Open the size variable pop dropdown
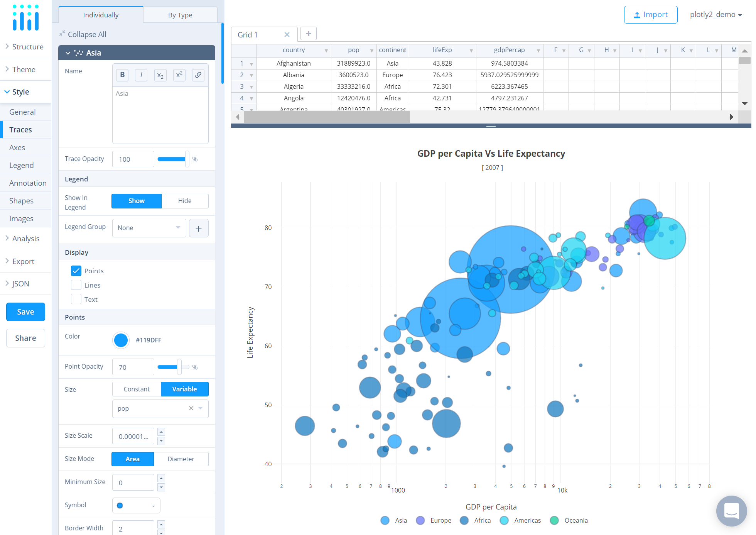756x535 pixels. coord(200,408)
